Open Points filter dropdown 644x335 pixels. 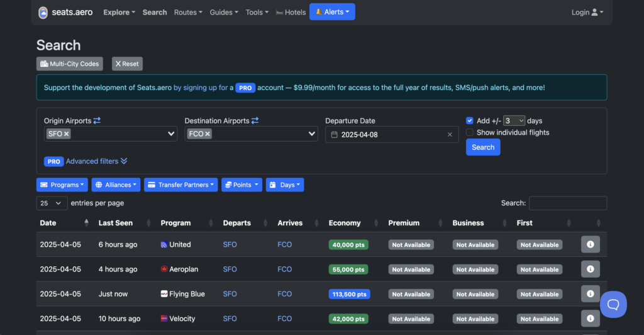[x=241, y=185]
